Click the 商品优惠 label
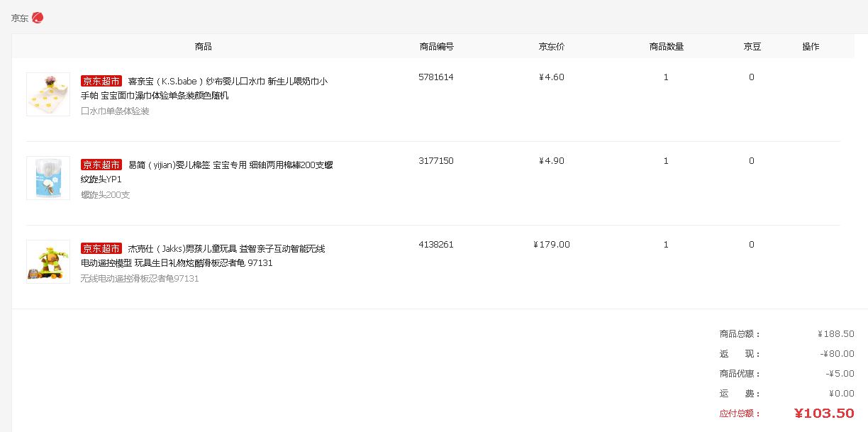Viewport: 868px width, 432px height. point(740,374)
